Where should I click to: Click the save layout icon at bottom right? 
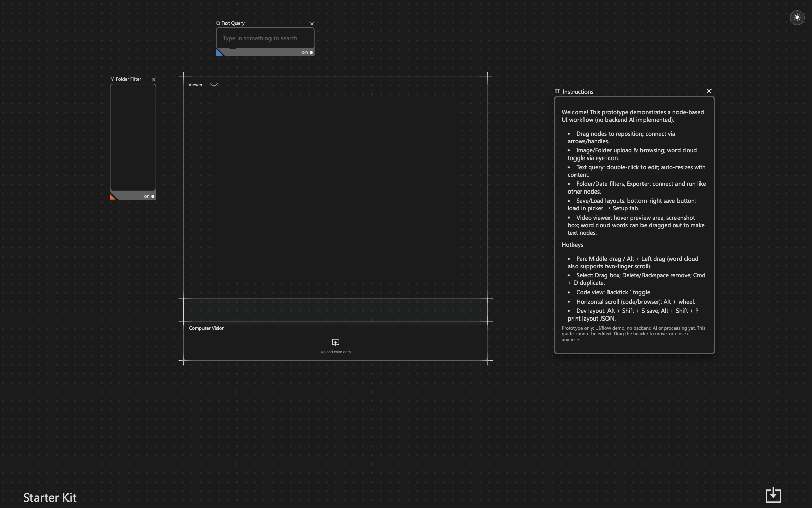(773, 495)
